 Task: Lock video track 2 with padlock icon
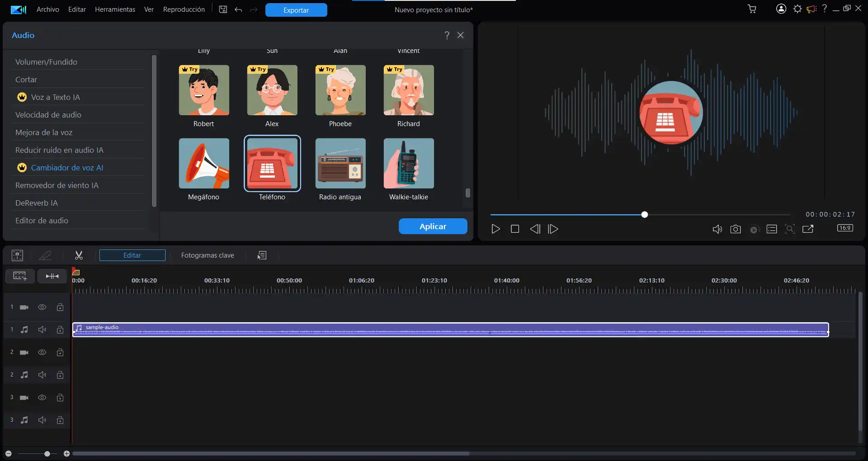point(60,353)
